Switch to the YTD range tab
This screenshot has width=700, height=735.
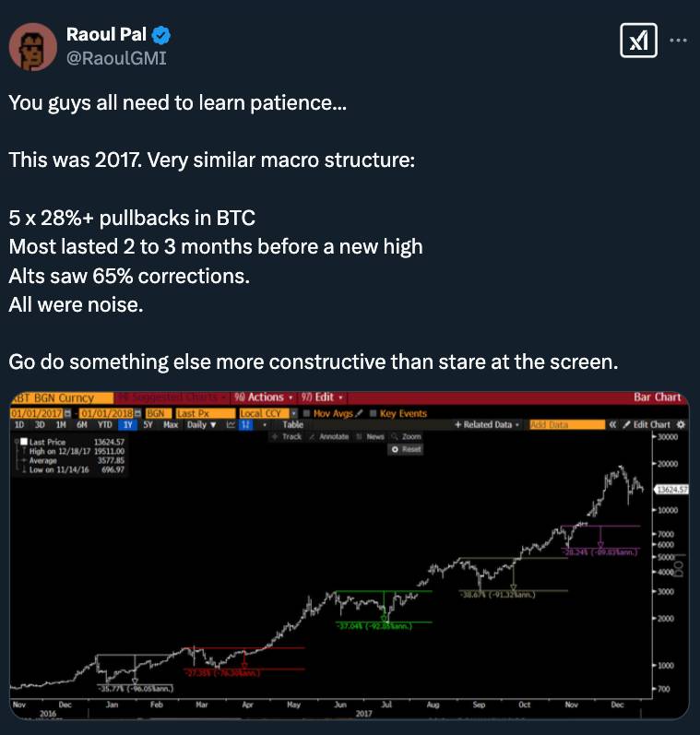coord(104,425)
